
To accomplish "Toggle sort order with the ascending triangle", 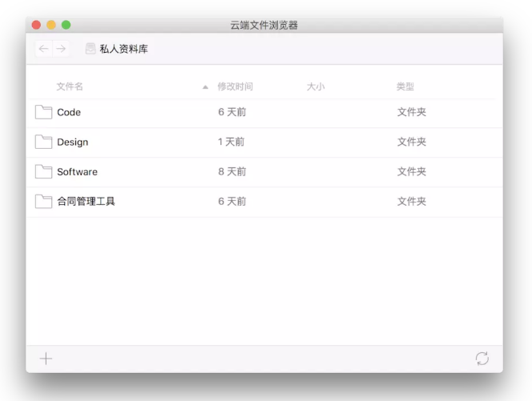I will pyautogui.click(x=205, y=87).
